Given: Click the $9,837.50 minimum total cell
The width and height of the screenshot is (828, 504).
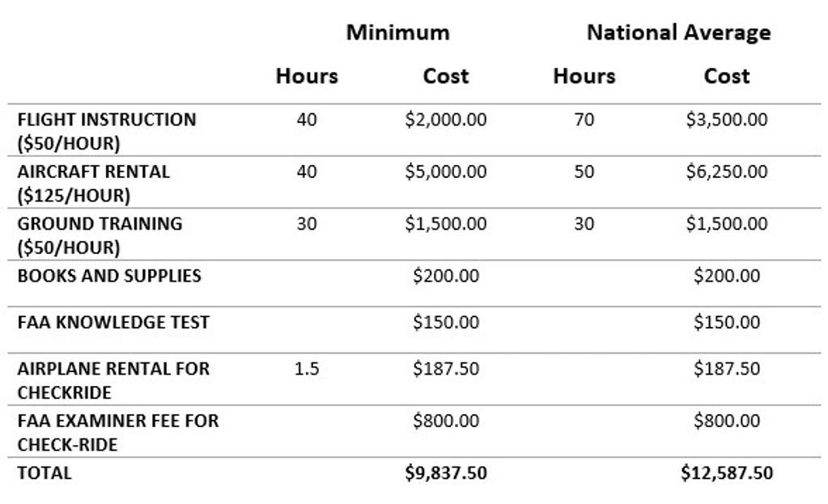Looking at the screenshot, I should pos(446,473).
